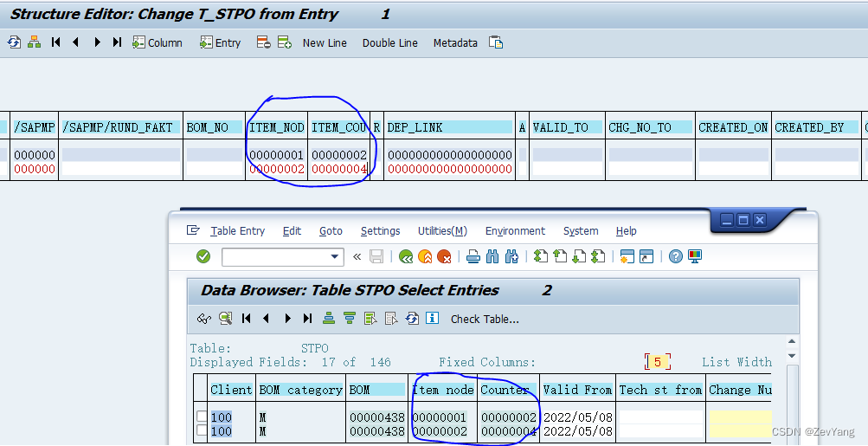
Task: Click the Previous Page icon in standard toolbar
Action: (560, 256)
